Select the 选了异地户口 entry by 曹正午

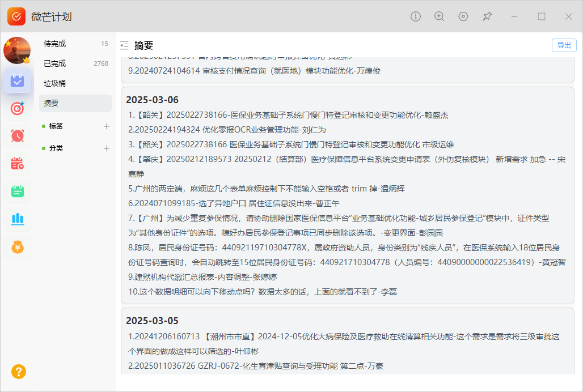point(234,203)
